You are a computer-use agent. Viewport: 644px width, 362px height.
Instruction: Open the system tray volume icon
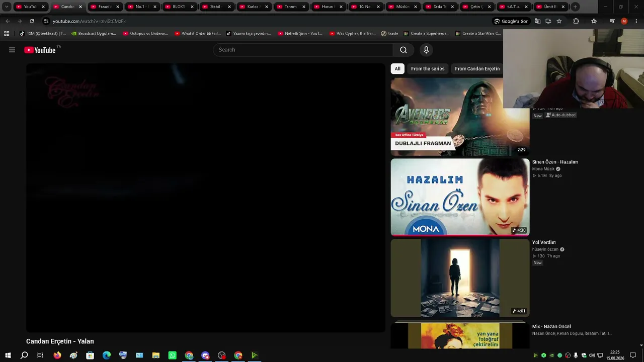point(592,355)
